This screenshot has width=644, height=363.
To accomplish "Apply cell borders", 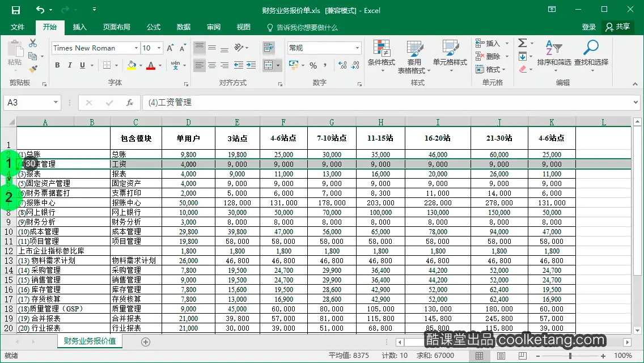I will tap(107, 65).
